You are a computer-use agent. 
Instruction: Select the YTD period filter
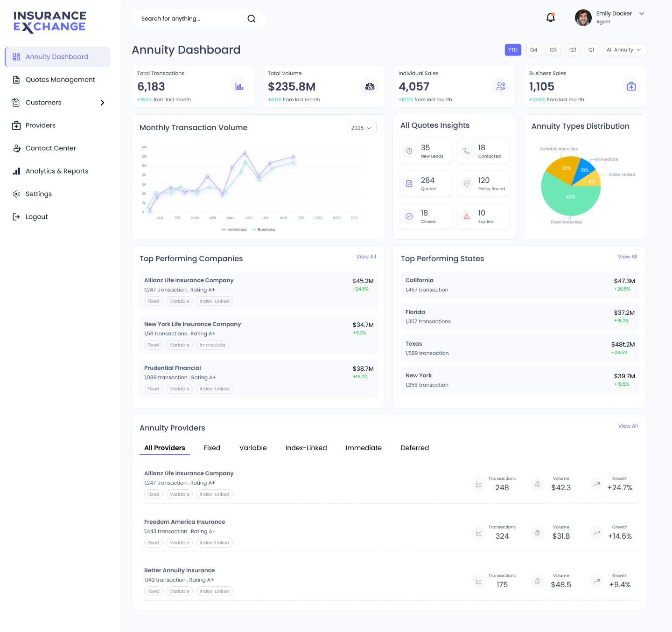513,50
